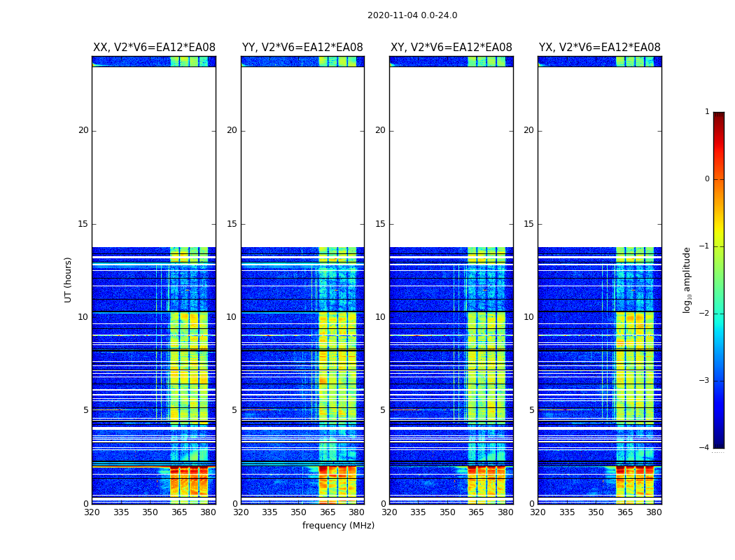The height and width of the screenshot is (560, 735).
Task: Click the YY, V2*V6=EA12*EA08 panel title
Action: point(302,48)
